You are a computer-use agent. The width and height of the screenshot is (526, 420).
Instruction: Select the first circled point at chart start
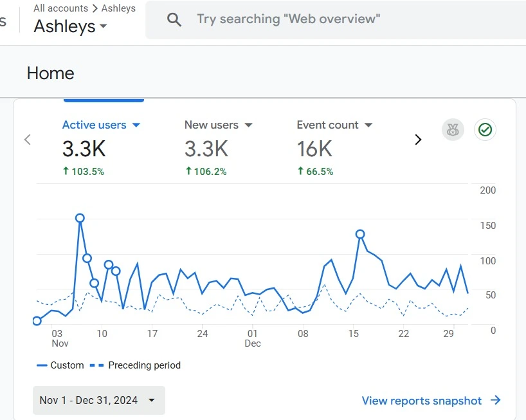[x=37, y=321]
